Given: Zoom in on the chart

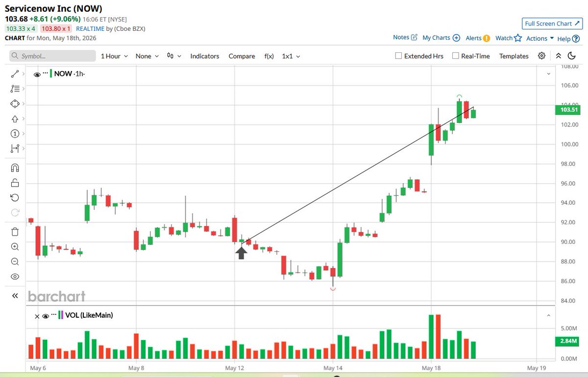Looking at the screenshot, I should pos(15,247).
